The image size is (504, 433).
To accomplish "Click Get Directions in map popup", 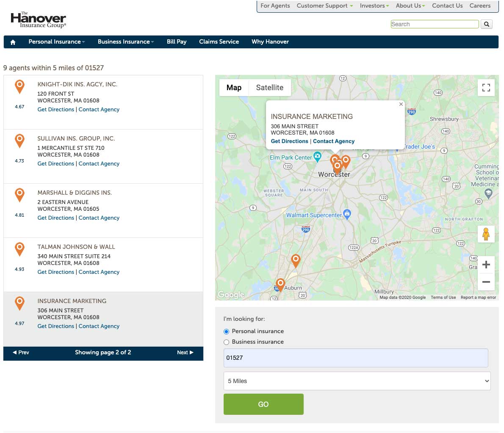I will click(x=289, y=141).
